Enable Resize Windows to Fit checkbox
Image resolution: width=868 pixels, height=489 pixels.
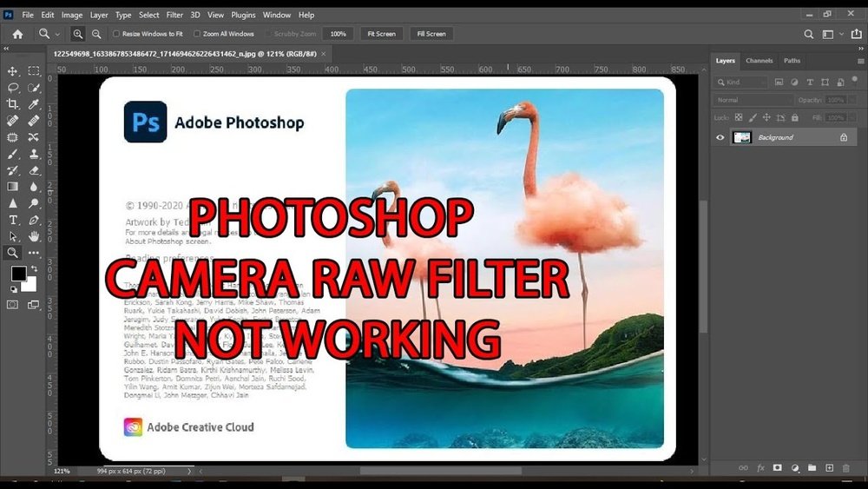click(x=116, y=34)
